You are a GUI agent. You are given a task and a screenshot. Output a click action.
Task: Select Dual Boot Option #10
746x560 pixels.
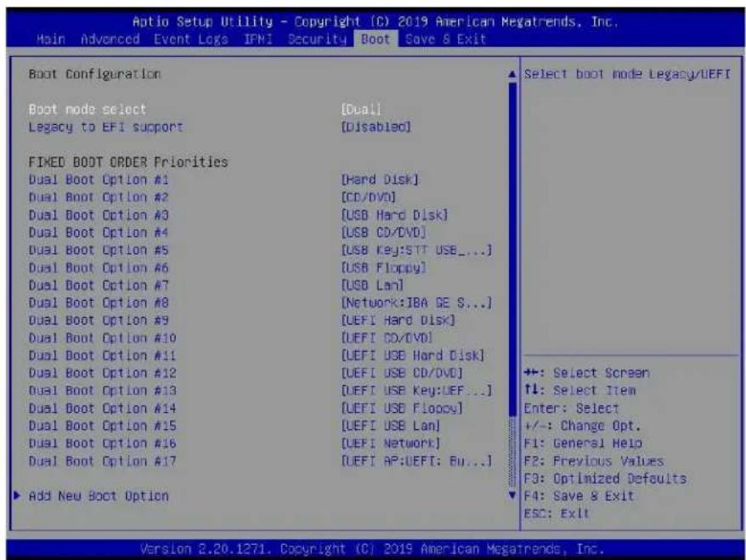102,338
